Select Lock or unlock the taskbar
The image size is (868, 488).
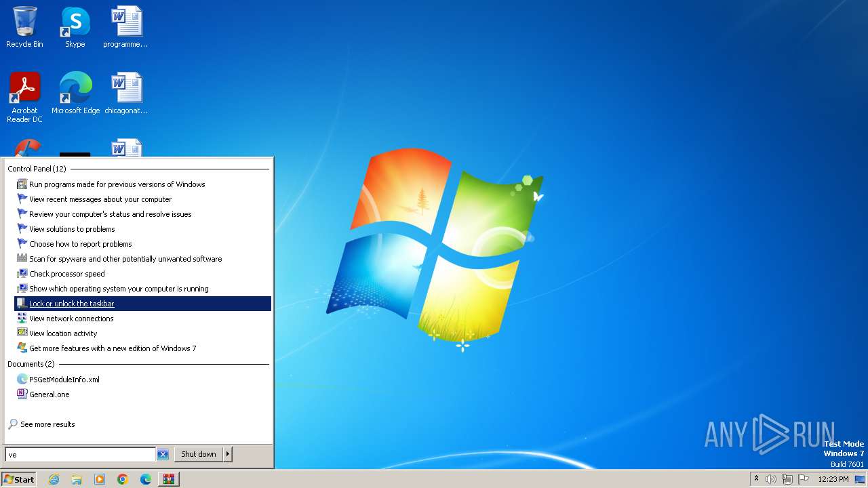click(142, 304)
